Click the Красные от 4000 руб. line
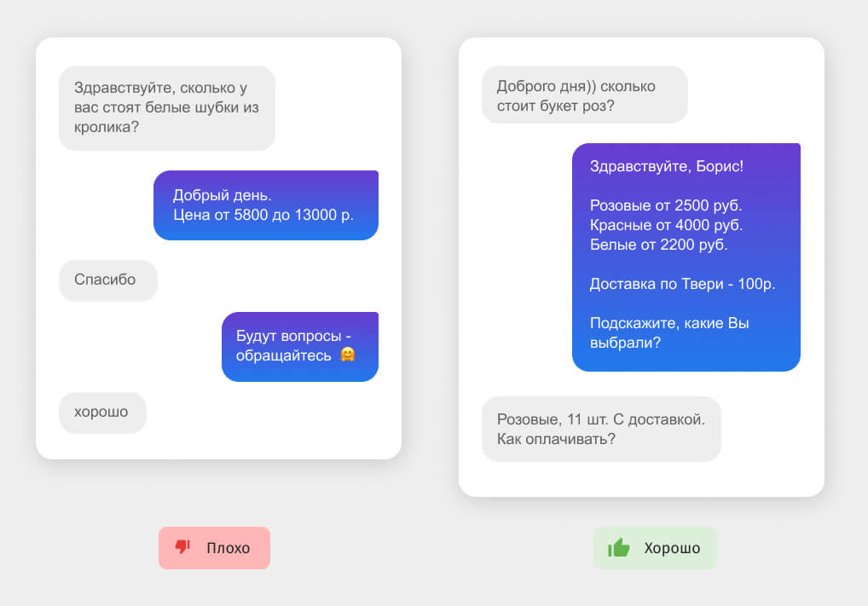 667,225
